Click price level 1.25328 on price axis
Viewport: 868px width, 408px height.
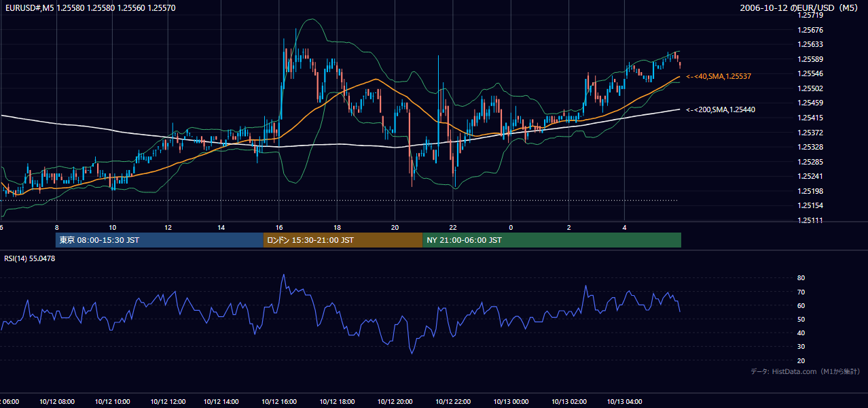(810, 147)
